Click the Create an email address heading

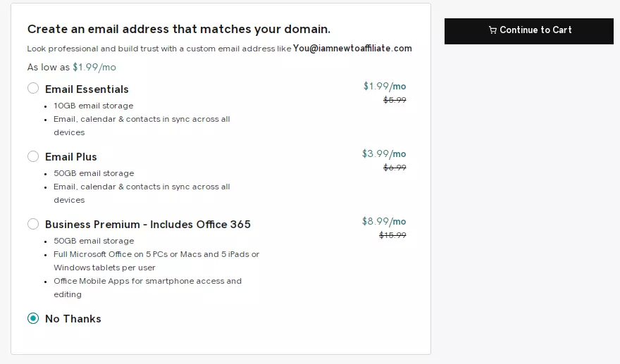(x=179, y=30)
